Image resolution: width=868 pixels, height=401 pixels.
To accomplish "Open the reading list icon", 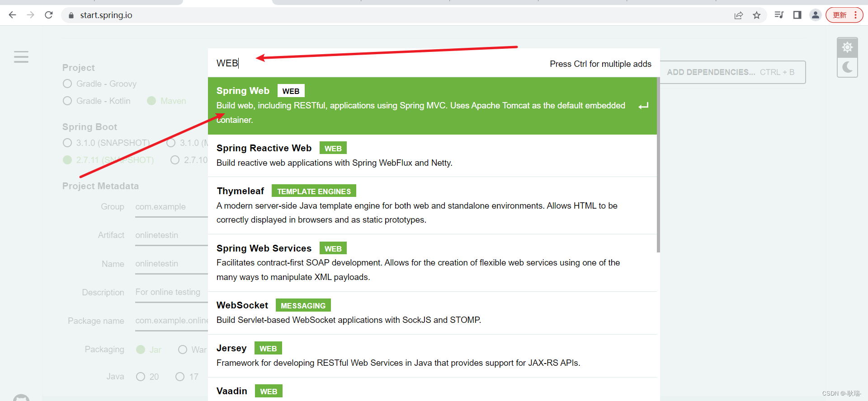I will pos(779,15).
